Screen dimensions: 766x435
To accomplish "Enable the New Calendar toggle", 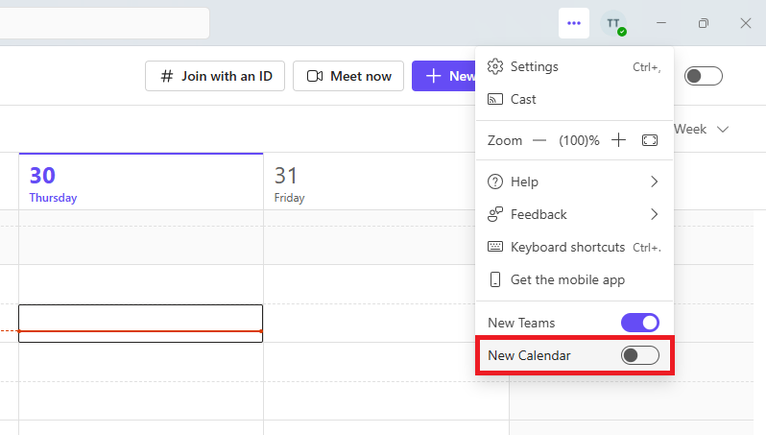I will click(640, 355).
